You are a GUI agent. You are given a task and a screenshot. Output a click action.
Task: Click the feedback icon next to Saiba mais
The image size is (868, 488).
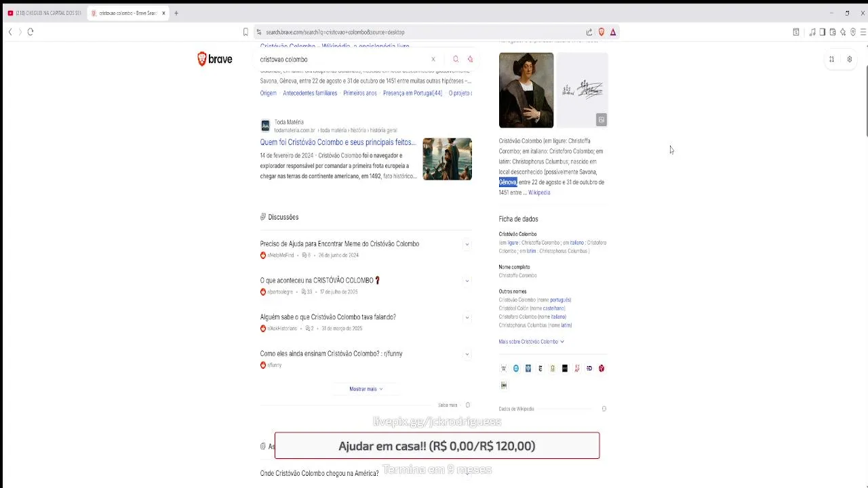467,405
